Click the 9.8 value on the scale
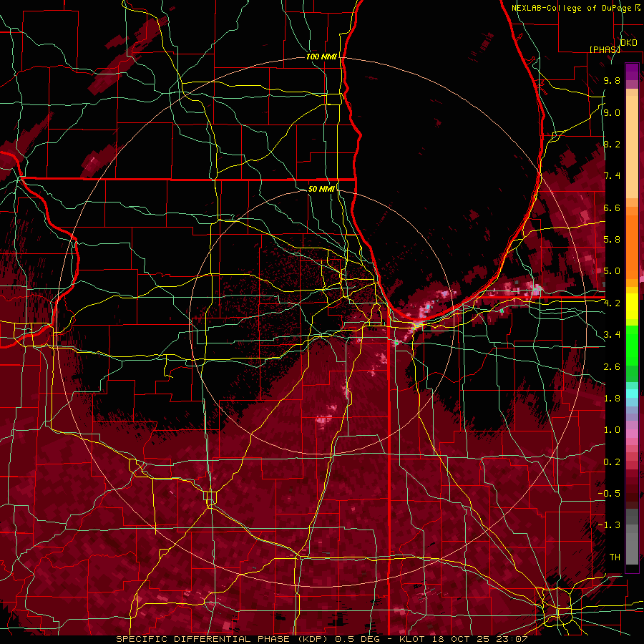This screenshot has width=644, height=644. click(x=612, y=80)
